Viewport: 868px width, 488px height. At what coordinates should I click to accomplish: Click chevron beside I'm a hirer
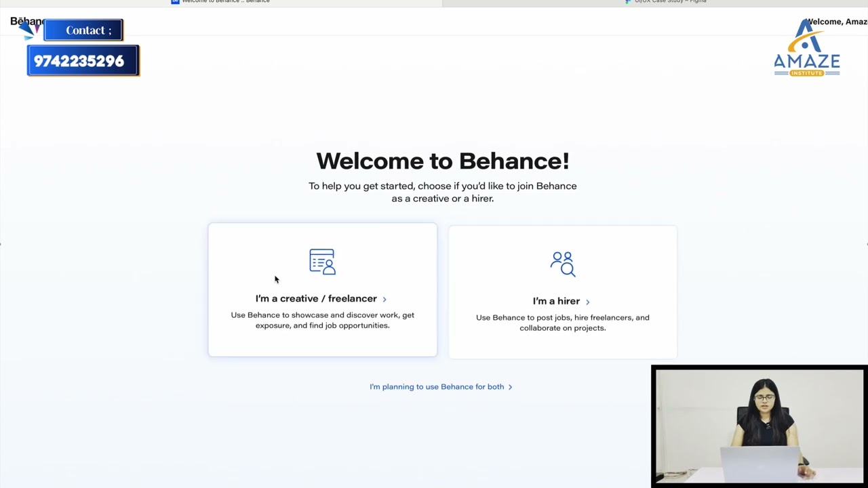click(587, 302)
